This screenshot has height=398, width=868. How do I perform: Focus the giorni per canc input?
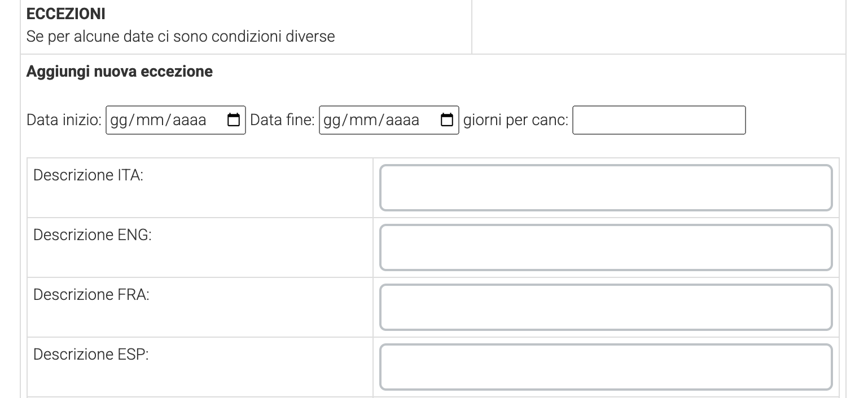click(659, 120)
